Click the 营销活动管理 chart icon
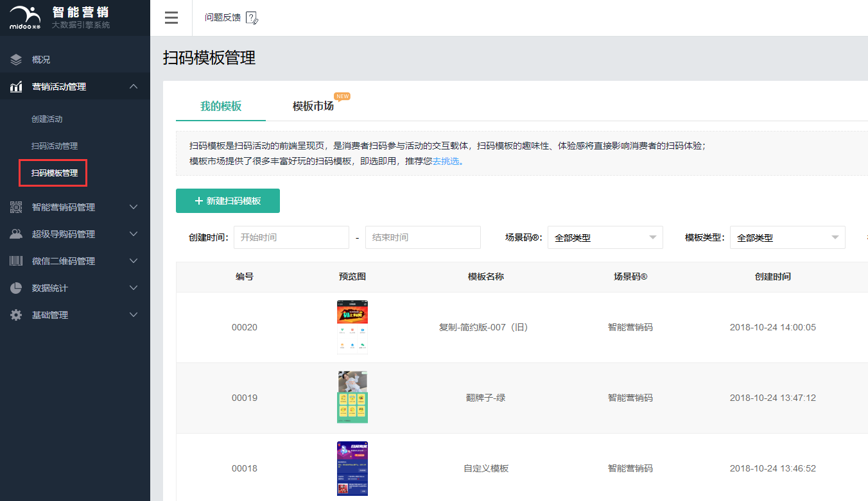868x501 pixels. [x=16, y=87]
